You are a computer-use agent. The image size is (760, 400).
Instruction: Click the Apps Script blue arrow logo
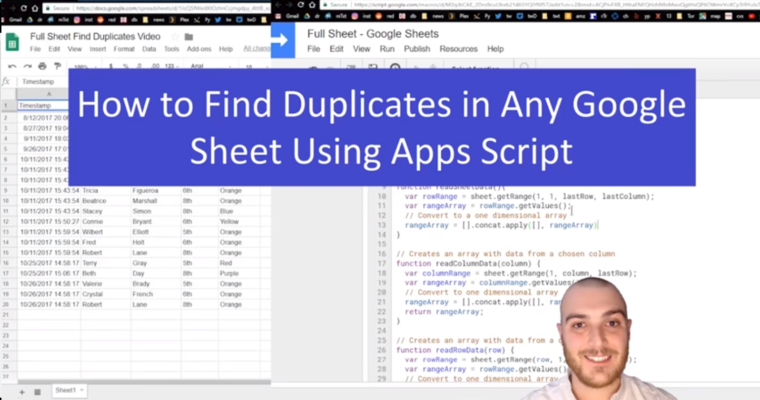pos(283,40)
